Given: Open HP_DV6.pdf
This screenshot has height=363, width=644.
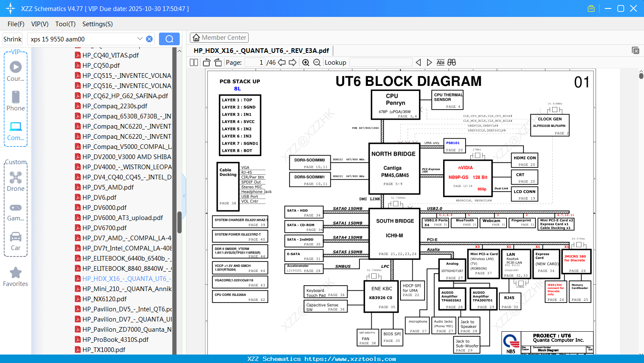Looking at the screenshot, I should pyautogui.click(x=99, y=197).
